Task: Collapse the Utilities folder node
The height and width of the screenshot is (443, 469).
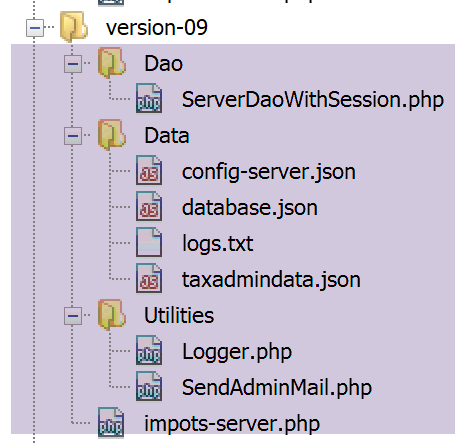Action: pyautogui.click(x=73, y=316)
